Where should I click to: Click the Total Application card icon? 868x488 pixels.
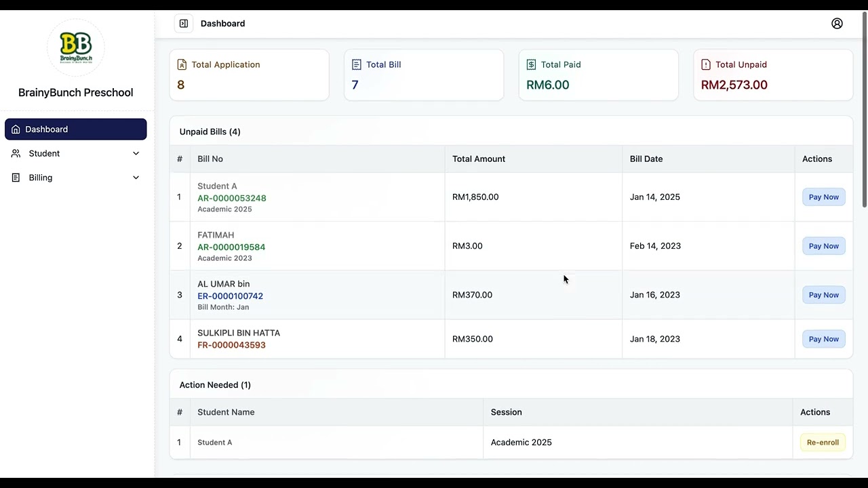coord(182,65)
